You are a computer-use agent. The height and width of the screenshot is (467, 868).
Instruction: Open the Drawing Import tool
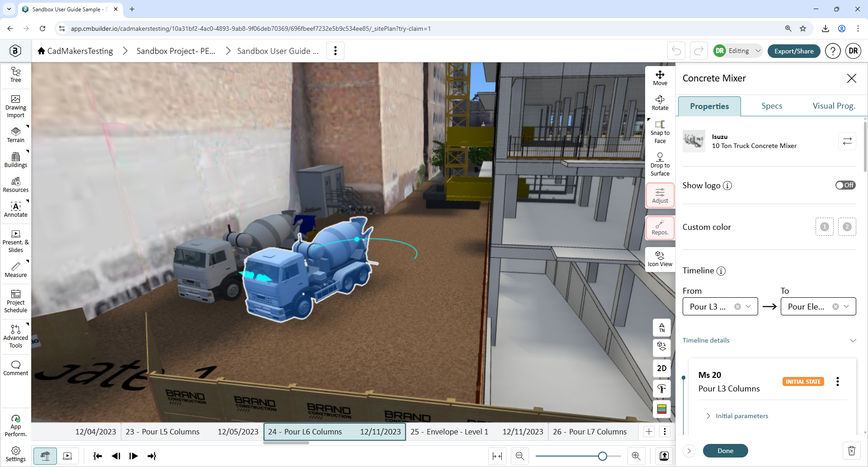click(x=16, y=107)
